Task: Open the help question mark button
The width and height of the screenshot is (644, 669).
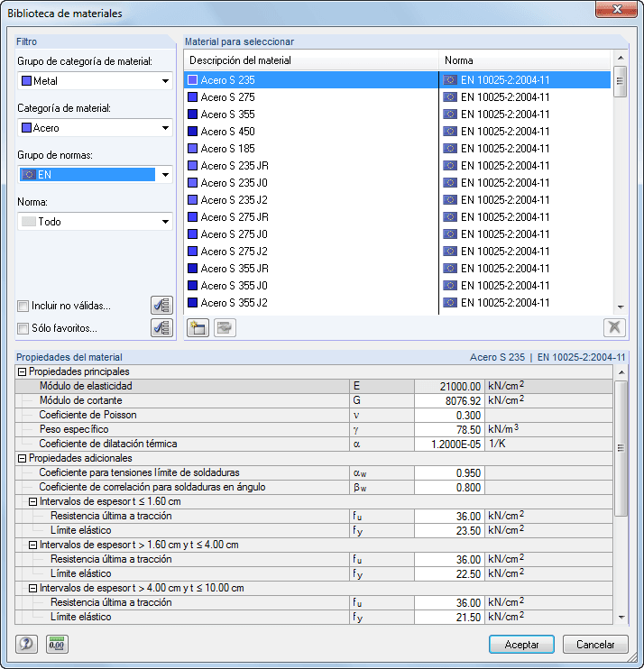Action: (x=26, y=644)
